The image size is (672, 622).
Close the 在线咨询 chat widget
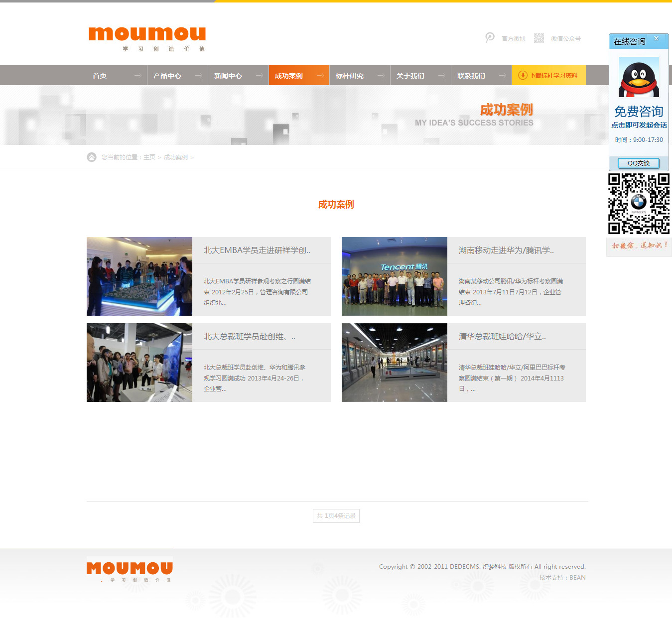point(656,39)
